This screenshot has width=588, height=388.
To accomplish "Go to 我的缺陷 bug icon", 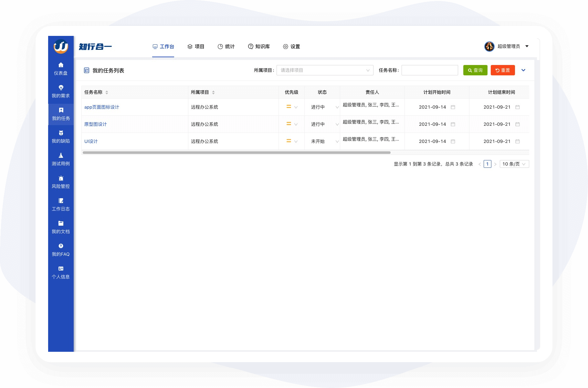I will coord(61,133).
